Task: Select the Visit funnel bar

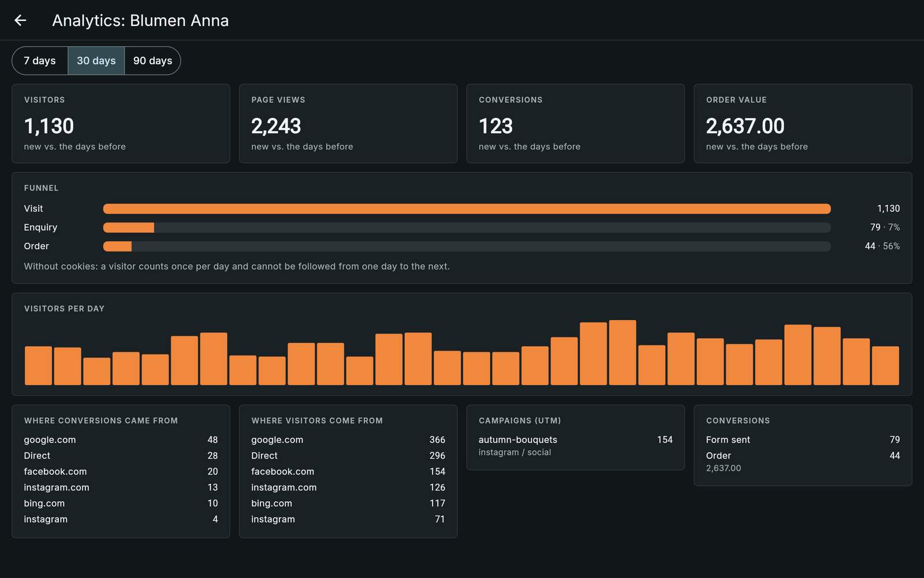Action: (x=467, y=209)
